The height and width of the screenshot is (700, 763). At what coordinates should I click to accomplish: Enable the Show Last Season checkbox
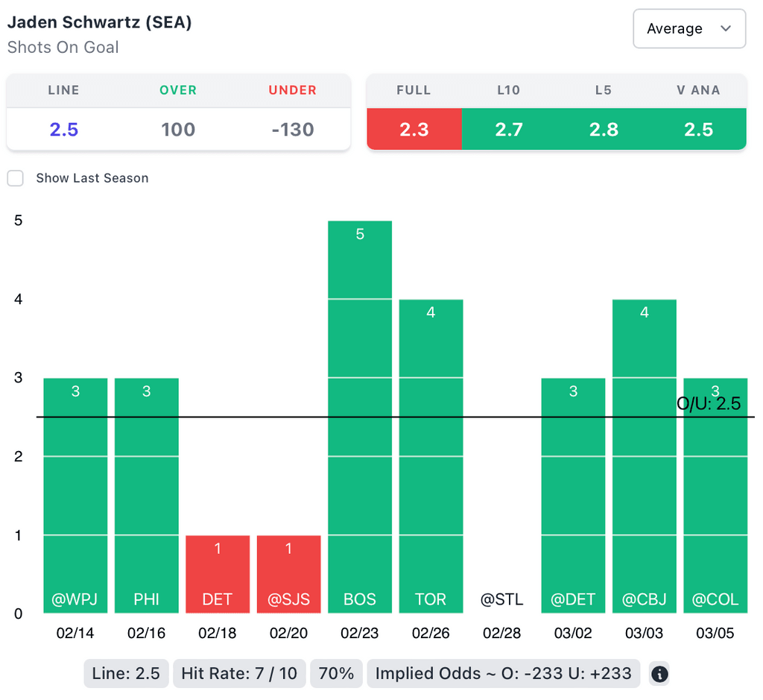click(16, 178)
